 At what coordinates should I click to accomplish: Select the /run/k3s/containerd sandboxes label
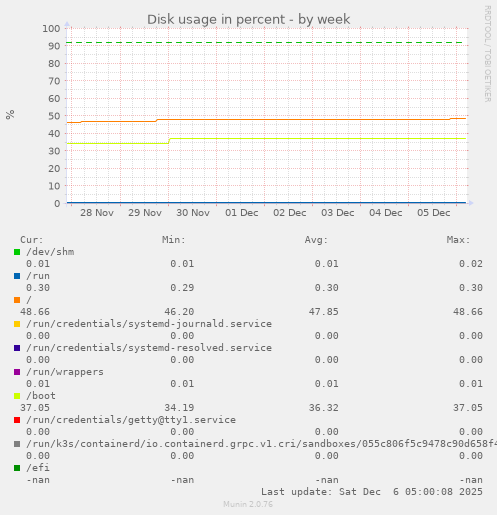tap(262, 444)
